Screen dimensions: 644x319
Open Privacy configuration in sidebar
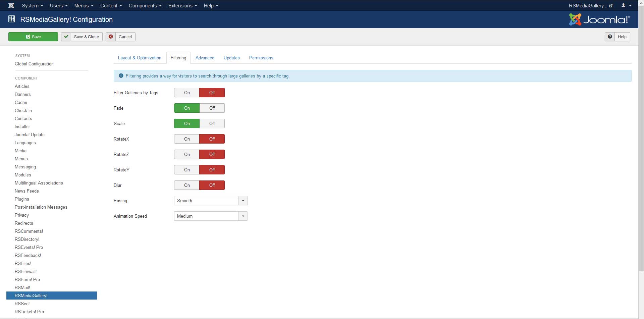22,215
